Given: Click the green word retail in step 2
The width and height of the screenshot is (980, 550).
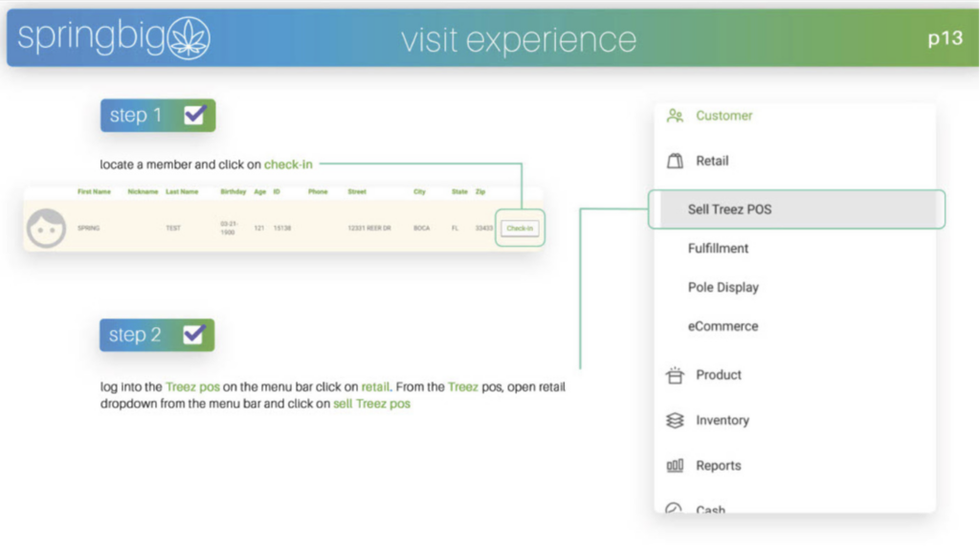Looking at the screenshot, I should (375, 386).
